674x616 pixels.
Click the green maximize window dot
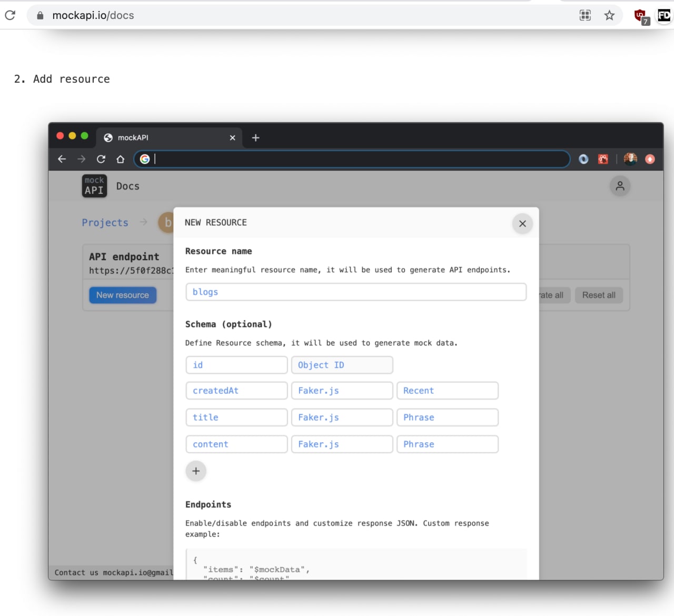pyautogui.click(x=84, y=136)
